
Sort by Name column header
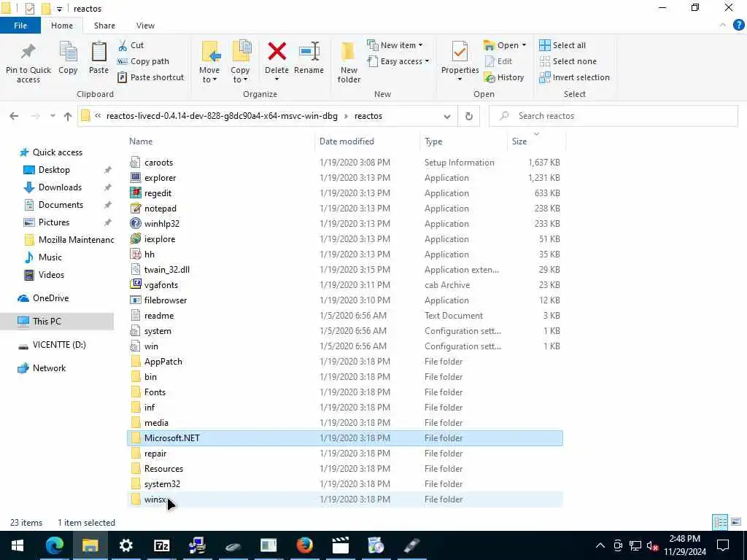(141, 141)
